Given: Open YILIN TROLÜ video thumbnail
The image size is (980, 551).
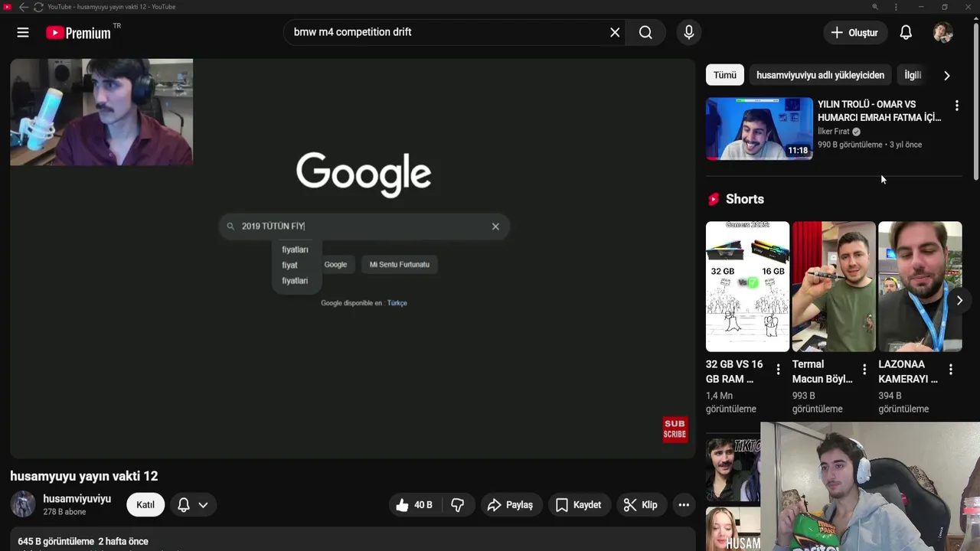Looking at the screenshot, I should pyautogui.click(x=759, y=129).
